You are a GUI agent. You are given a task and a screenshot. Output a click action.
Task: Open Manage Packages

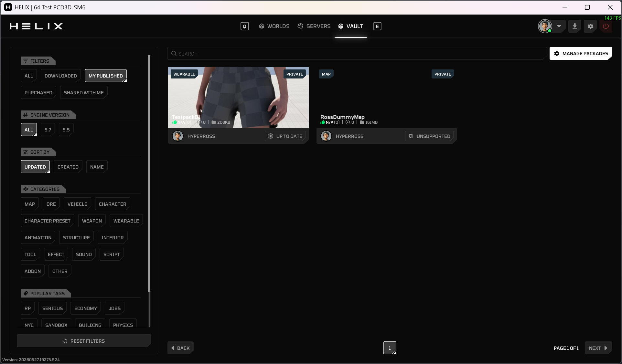point(581,53)
